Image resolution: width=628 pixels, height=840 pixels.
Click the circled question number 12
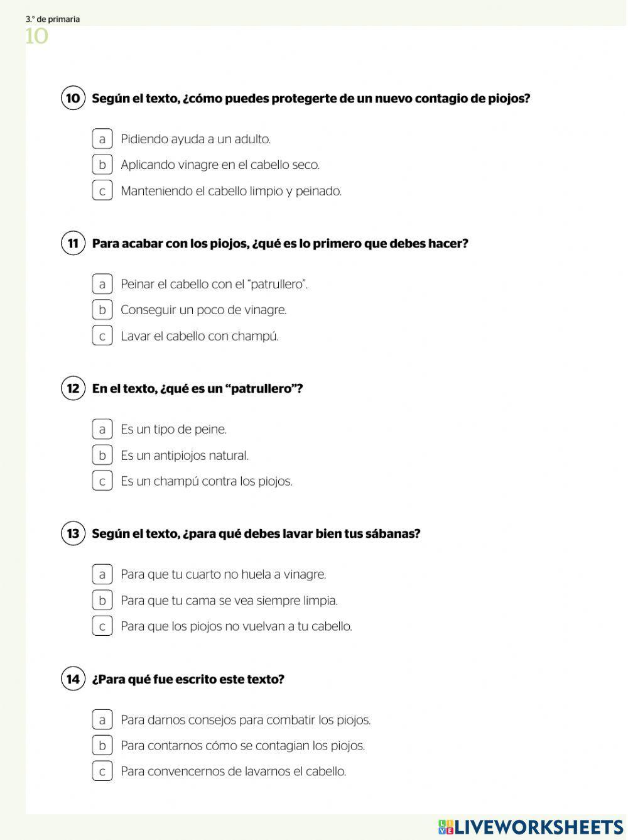coord(73,388)
